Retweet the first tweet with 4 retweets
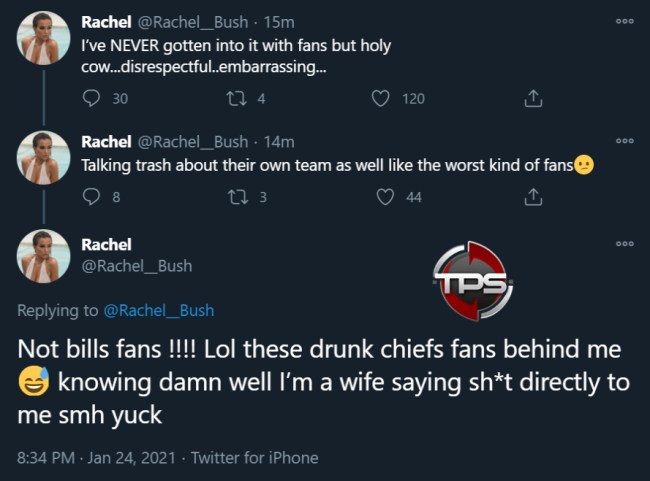 coord(238,98)
